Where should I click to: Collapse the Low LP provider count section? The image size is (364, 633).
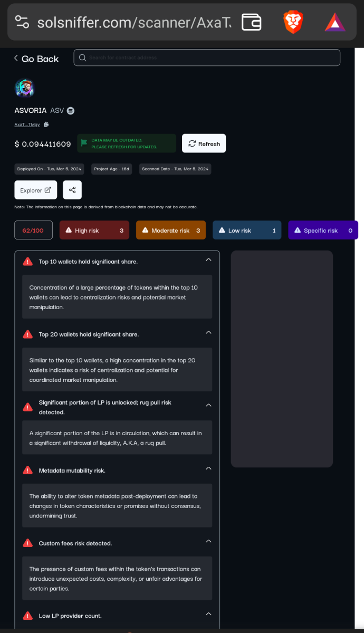pos(208,613)
